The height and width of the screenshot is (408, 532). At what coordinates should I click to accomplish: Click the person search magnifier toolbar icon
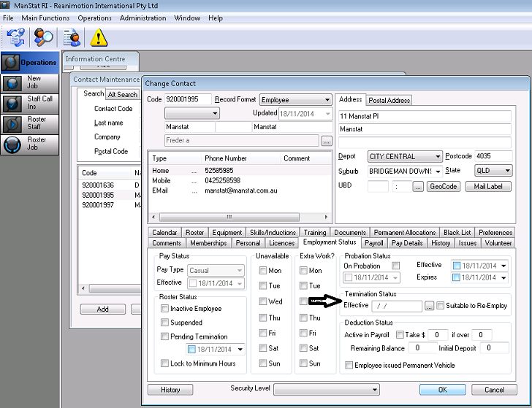[x=44, y=36]
